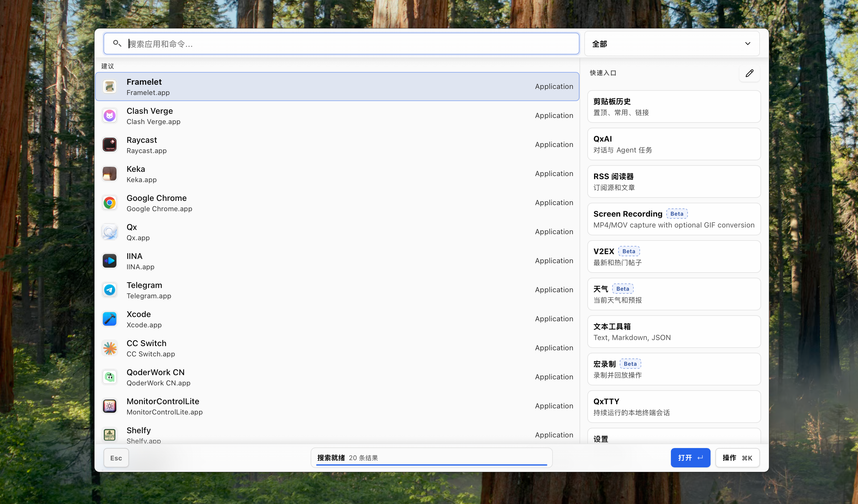Click the Telegram app icon
The width and height of the screenshot is (858, 504).
pos(110,290)
